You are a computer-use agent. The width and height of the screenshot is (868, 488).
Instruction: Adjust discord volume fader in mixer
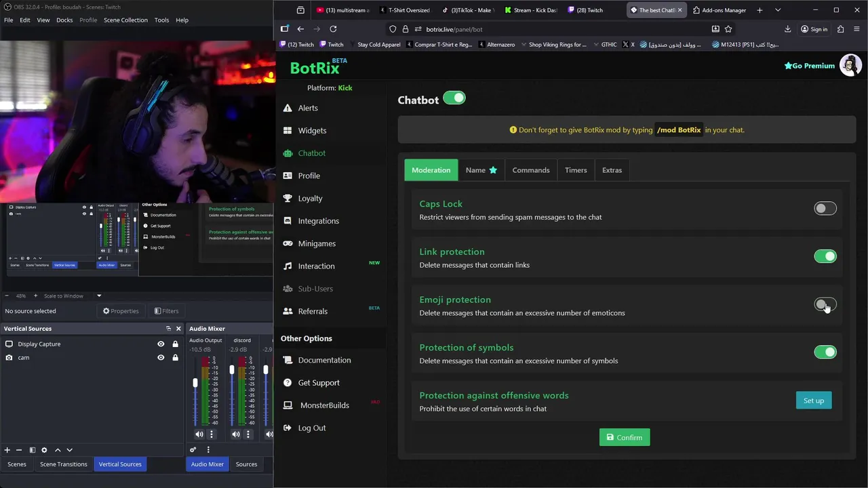click(232, 370)
